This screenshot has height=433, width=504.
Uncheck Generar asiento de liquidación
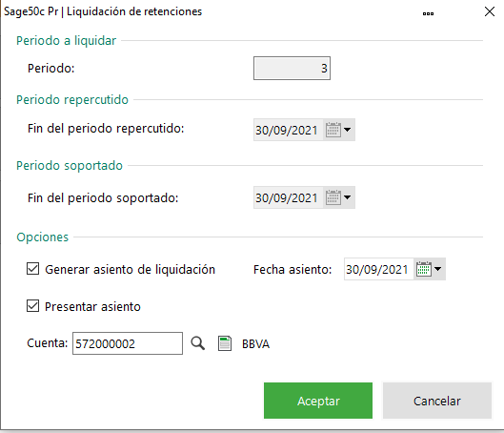coord(32,269)
